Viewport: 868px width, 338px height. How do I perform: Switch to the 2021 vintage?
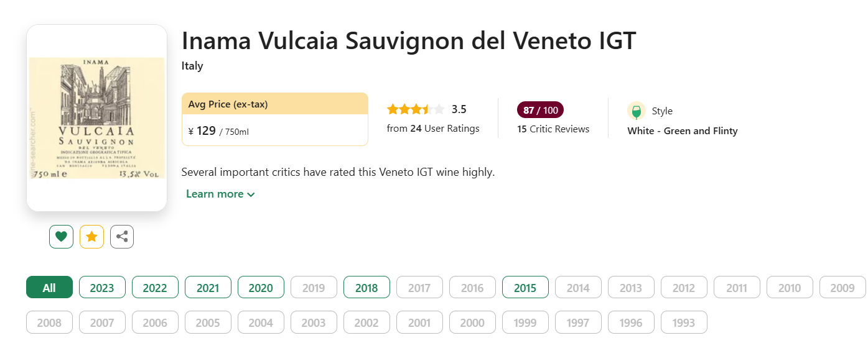coord(208,288)
